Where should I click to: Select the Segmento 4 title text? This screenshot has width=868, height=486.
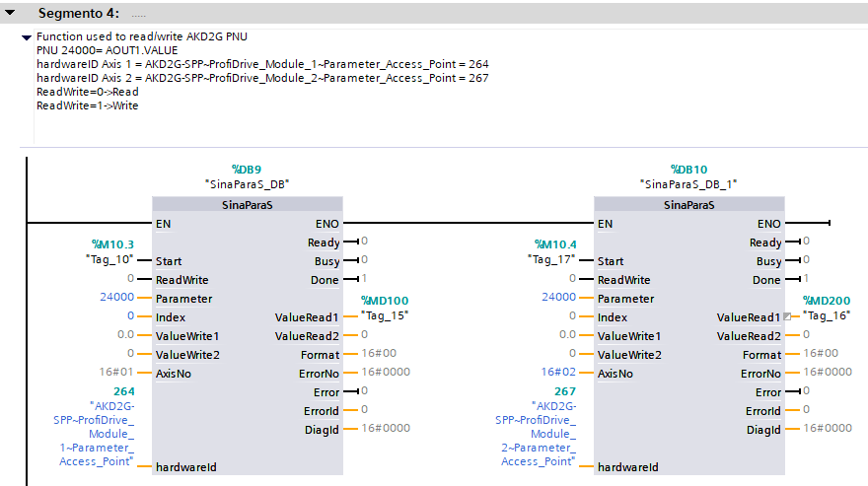(79, 13)
